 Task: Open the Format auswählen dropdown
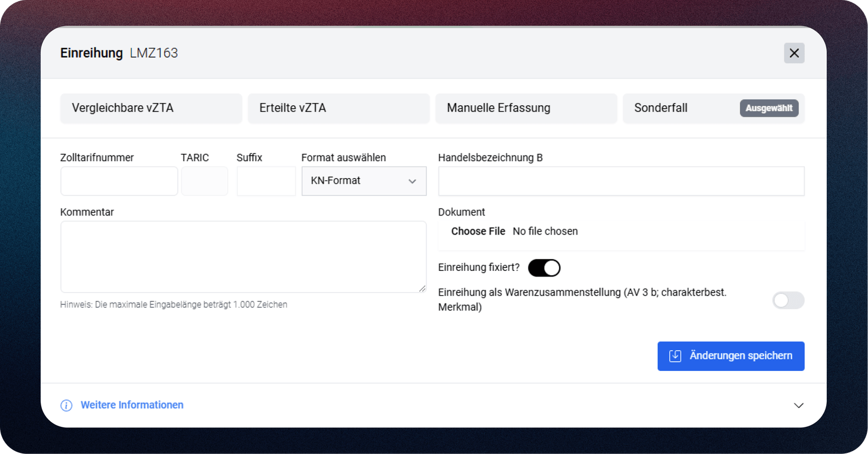[x=364, y=181]
